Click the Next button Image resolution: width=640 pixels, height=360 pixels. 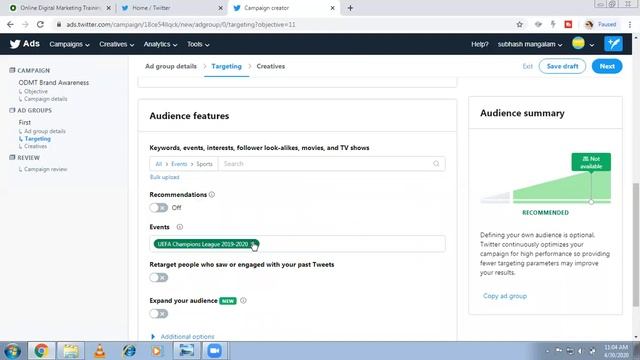(607, 66)
